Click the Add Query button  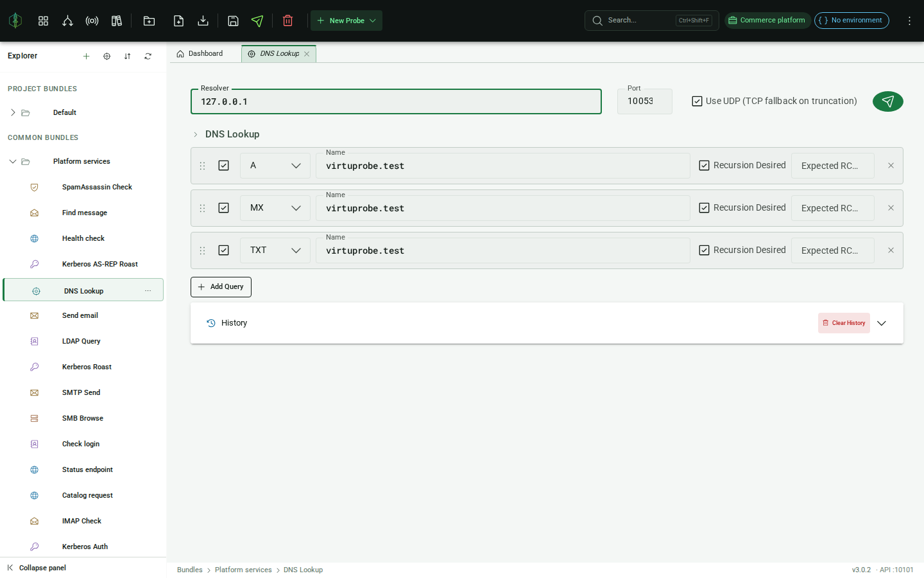(x=221, y=287)
